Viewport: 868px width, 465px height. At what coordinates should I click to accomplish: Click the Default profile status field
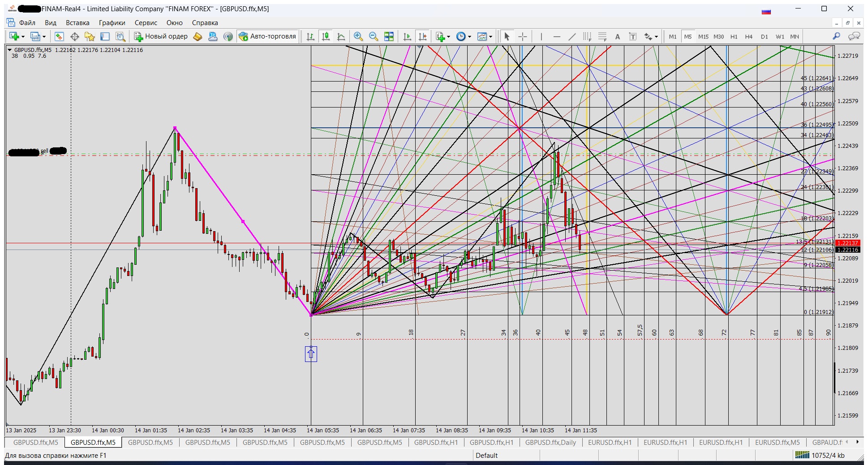(x=506, y=456)
